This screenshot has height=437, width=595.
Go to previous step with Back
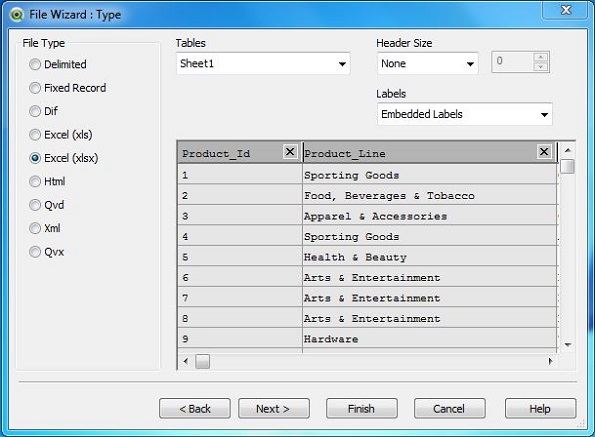click(195, 409)
